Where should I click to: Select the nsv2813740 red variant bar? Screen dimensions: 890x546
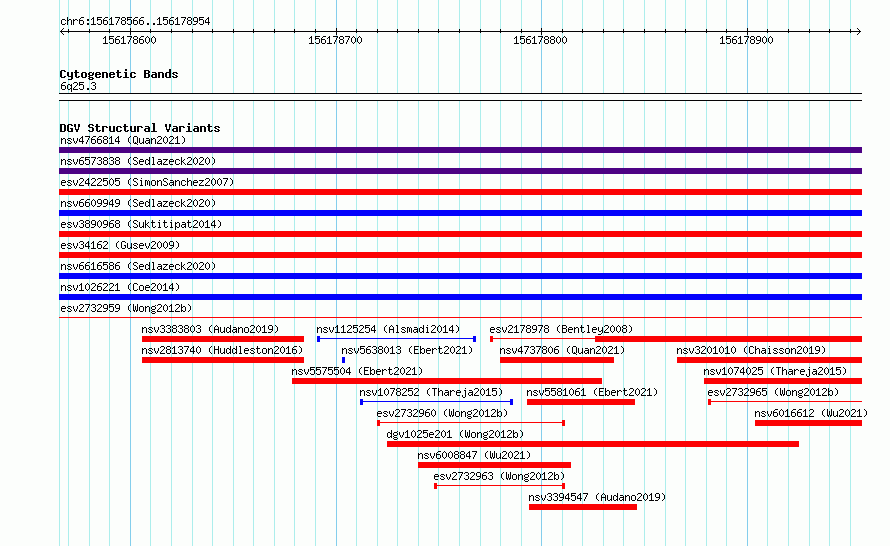click(222, 360)
